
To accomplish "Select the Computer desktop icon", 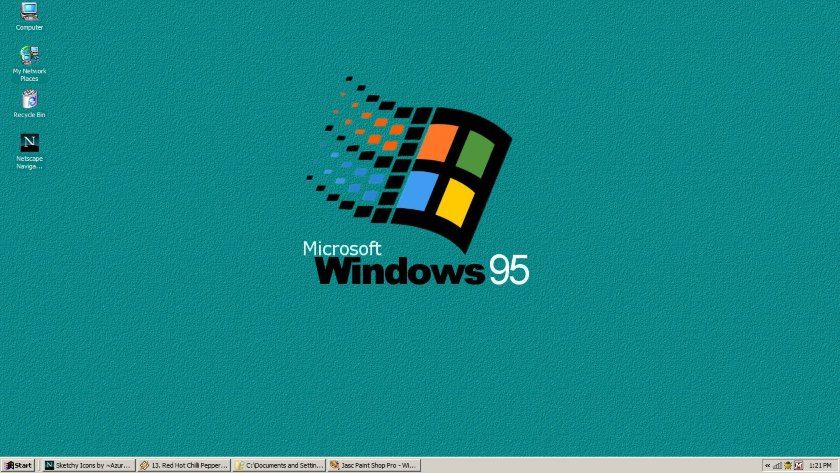I will point(29,12).
